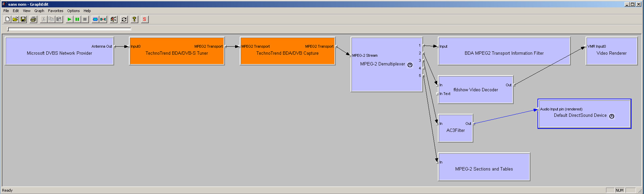Open the View menu
644x194 pixels.
tap(27, 11)
